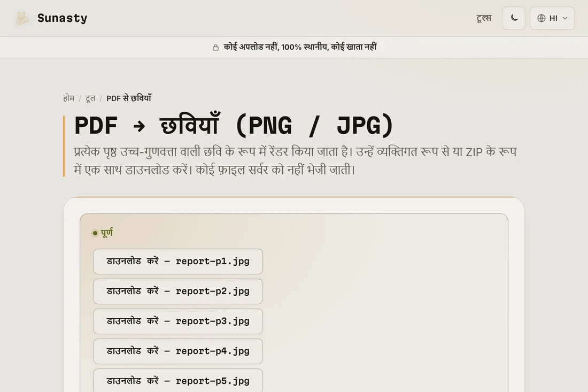Click the lock icon in privacy banner
588x392 pixels.
pos(215,47)
